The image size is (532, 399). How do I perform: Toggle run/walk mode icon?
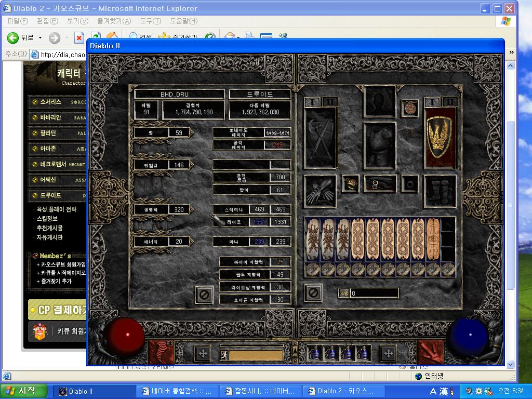(x=224, y=355)
